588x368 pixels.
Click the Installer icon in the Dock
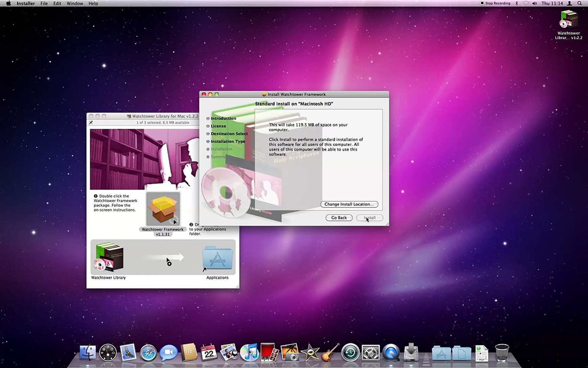tap(411, 352)
